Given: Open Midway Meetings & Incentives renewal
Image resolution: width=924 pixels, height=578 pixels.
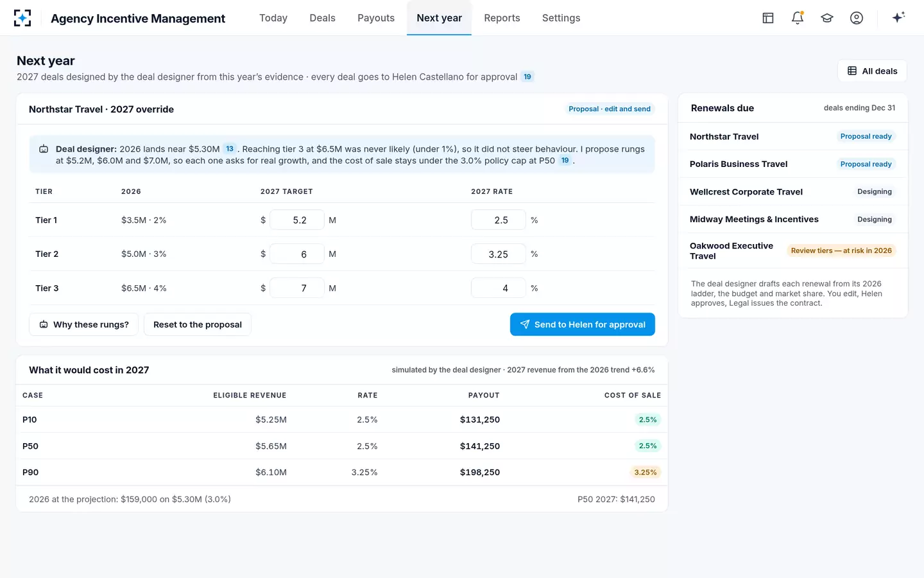Looking at the screenshot, I should click(x=792, y=219).
